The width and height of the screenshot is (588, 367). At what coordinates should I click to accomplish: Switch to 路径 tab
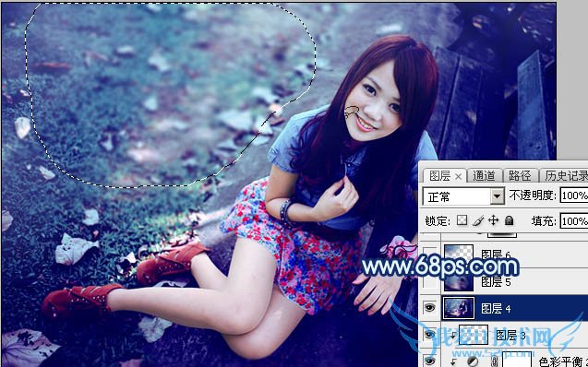coord(520,176)
